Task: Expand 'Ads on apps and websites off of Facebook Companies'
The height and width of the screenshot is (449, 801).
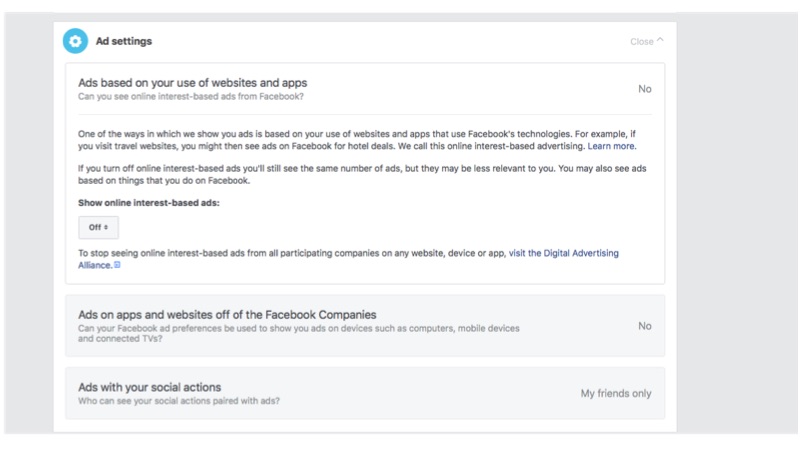Action: click(x=227, y=314)
